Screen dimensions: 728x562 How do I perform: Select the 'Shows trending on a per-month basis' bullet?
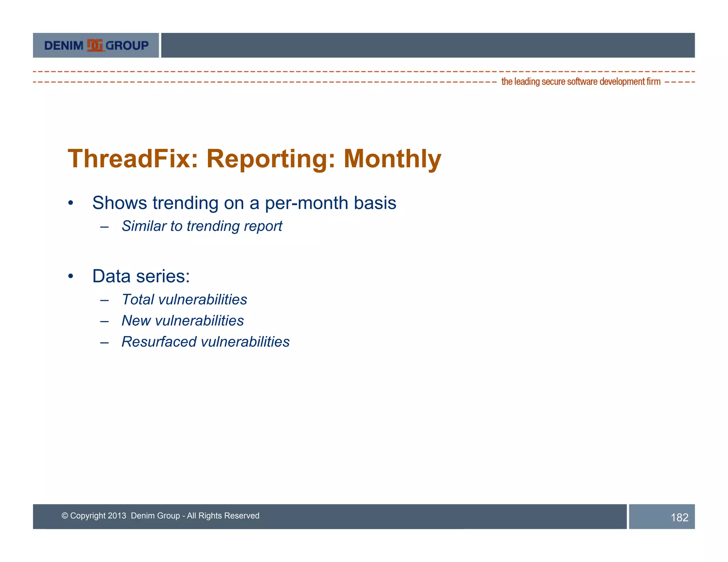coord(244,203)
